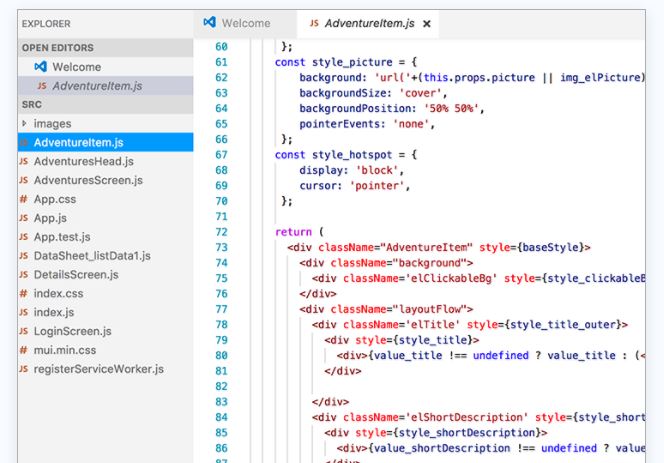664x463 pixels.
Task: Place cursor on empty line 71
Action: coord(460,217)
